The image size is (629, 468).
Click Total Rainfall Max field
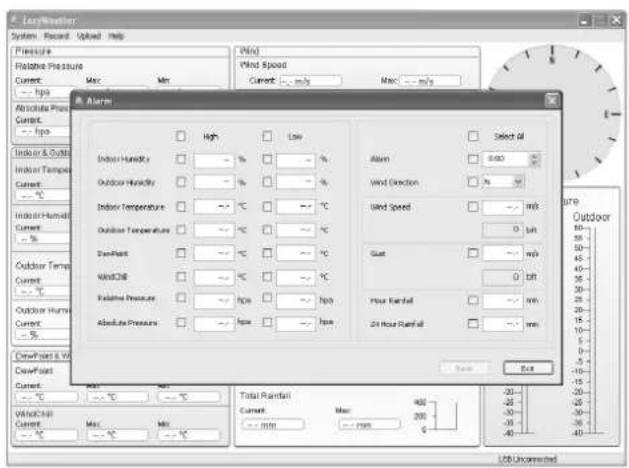(x=369, y=424)
